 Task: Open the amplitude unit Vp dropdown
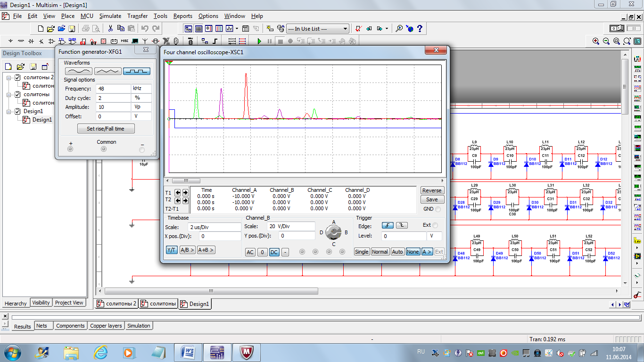click(x=141, y=107)
